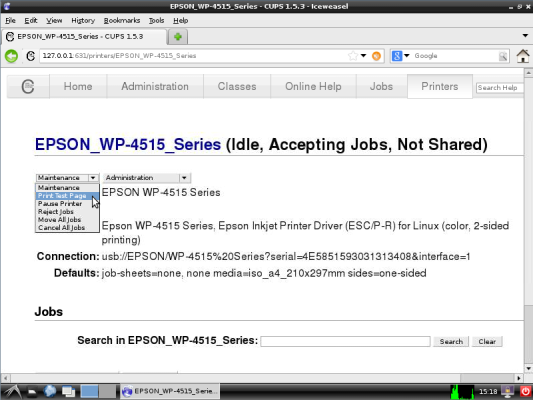Focus the Search Help field

[x=499, y=88]
